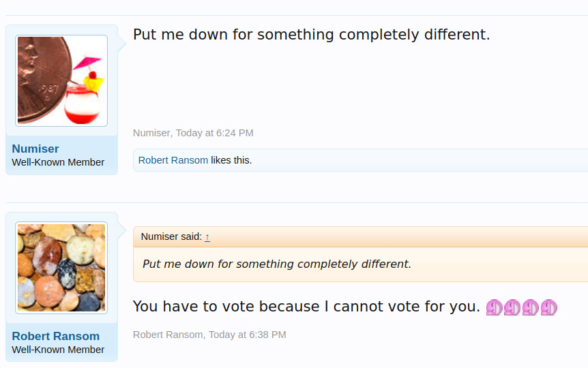Screen dimensions: 588x368
Task: Click the "Today at 6:24 PM" timestamp
Action: (x=214, y=133)
